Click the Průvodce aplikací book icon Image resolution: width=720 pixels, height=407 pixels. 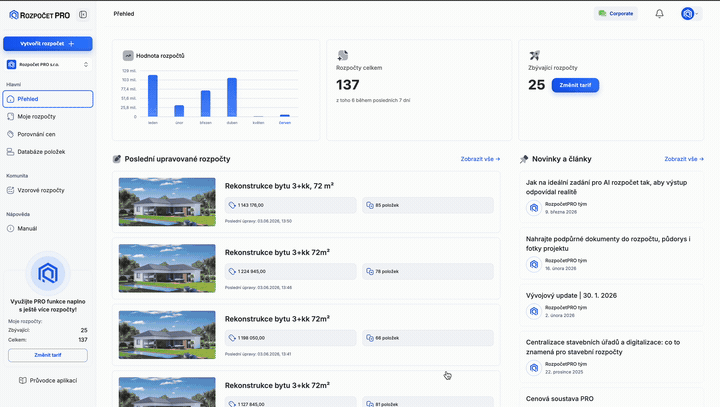(x=22, y=380)
